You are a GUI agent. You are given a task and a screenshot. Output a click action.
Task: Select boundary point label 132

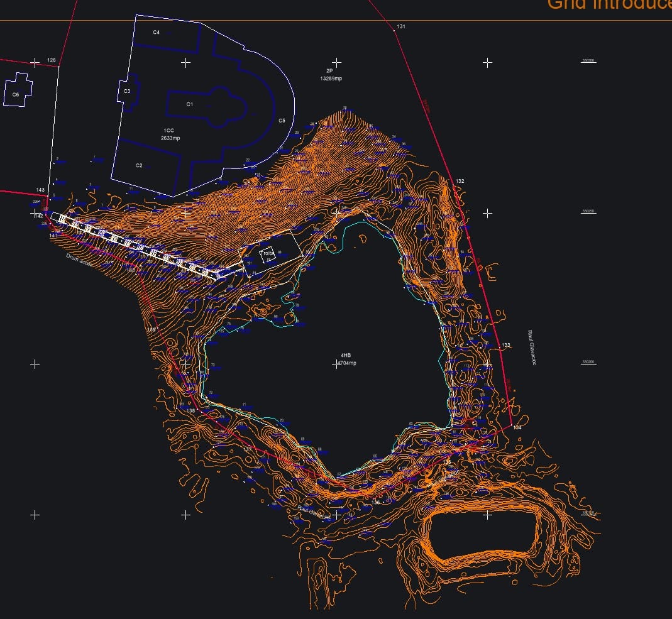click(460, 181)
